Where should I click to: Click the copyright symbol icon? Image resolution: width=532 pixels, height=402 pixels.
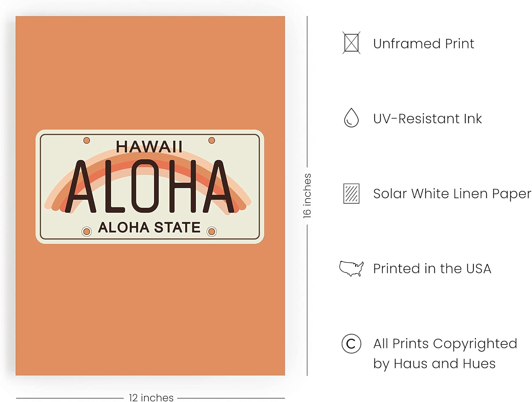pos(351,343)
